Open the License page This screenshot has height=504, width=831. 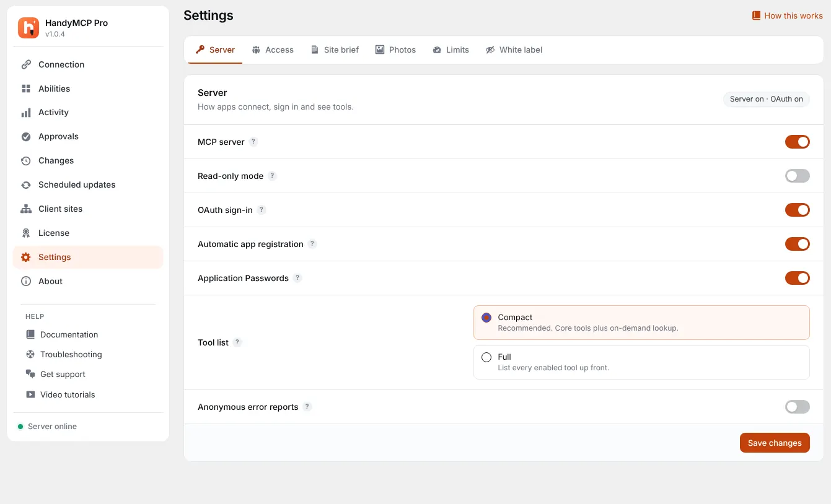pyautogui.click(x=88, y=233)
